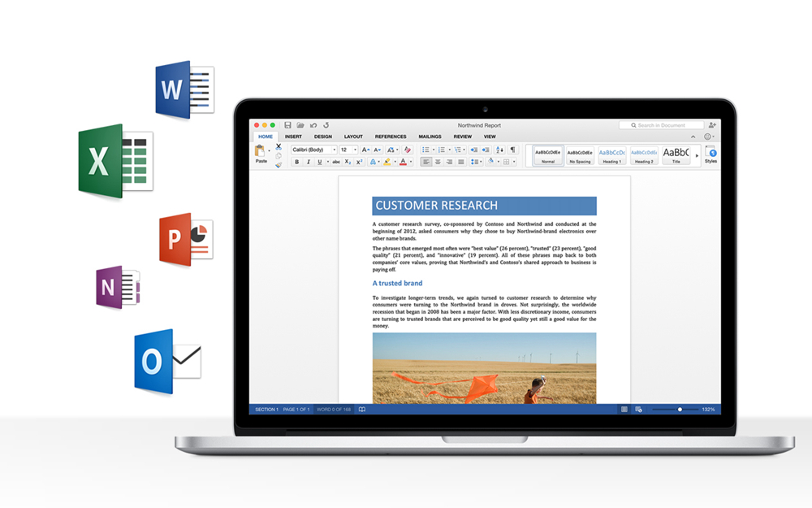Switch to the Review tab
Image resolution: width=812 pixels, height=508 pixels.
coord(463,137)
